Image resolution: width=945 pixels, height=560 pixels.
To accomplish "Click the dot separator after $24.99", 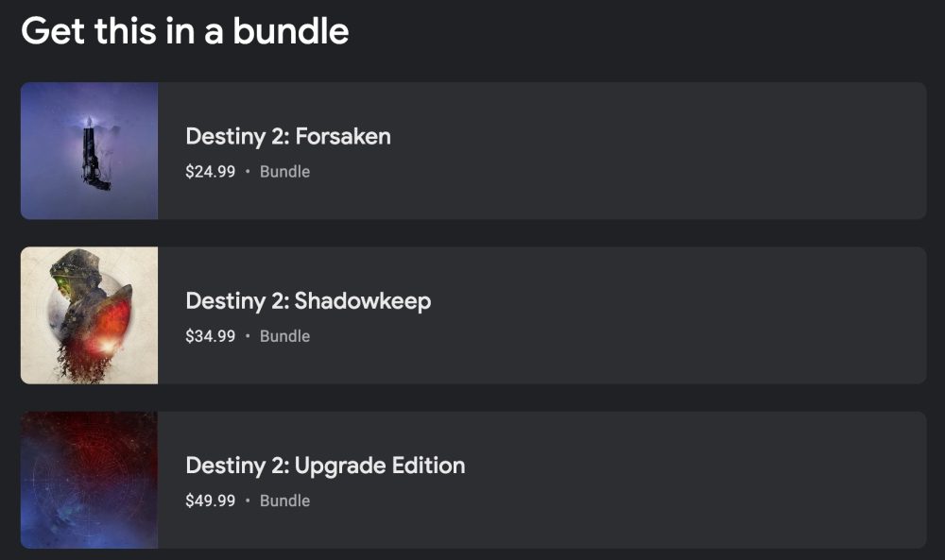I will pos(248,172).
